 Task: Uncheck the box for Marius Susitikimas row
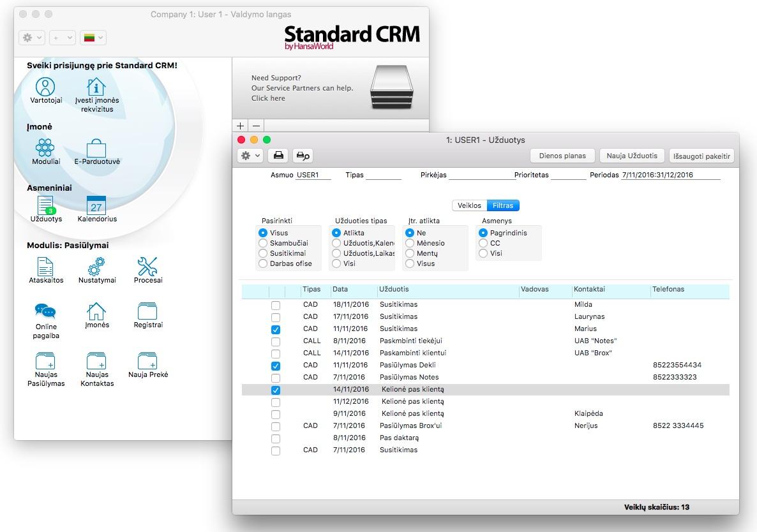click(276, 329)
